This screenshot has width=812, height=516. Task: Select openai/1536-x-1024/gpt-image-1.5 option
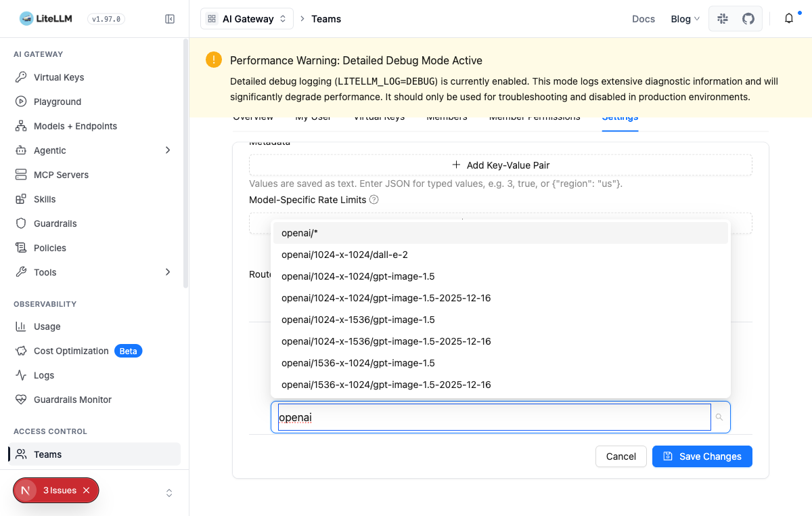pos(501,363)
